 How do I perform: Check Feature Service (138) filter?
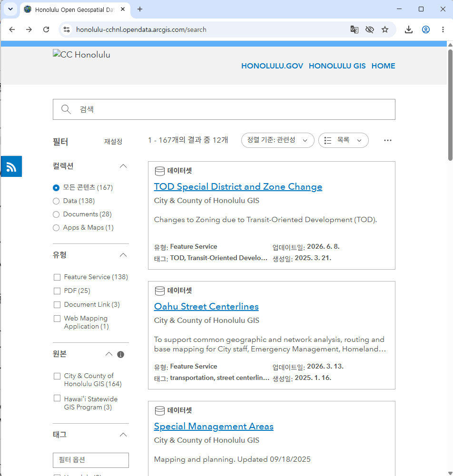[57, 277]
